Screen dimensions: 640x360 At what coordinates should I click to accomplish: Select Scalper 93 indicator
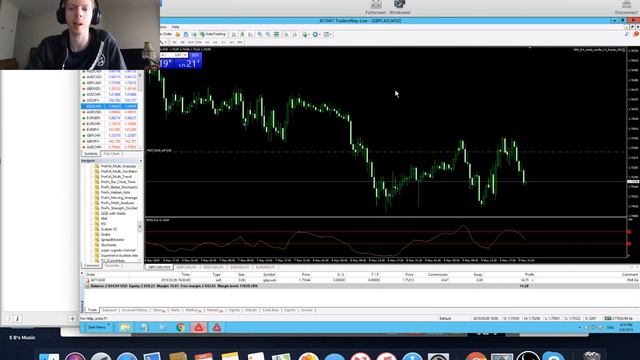(x=109, y=229)
